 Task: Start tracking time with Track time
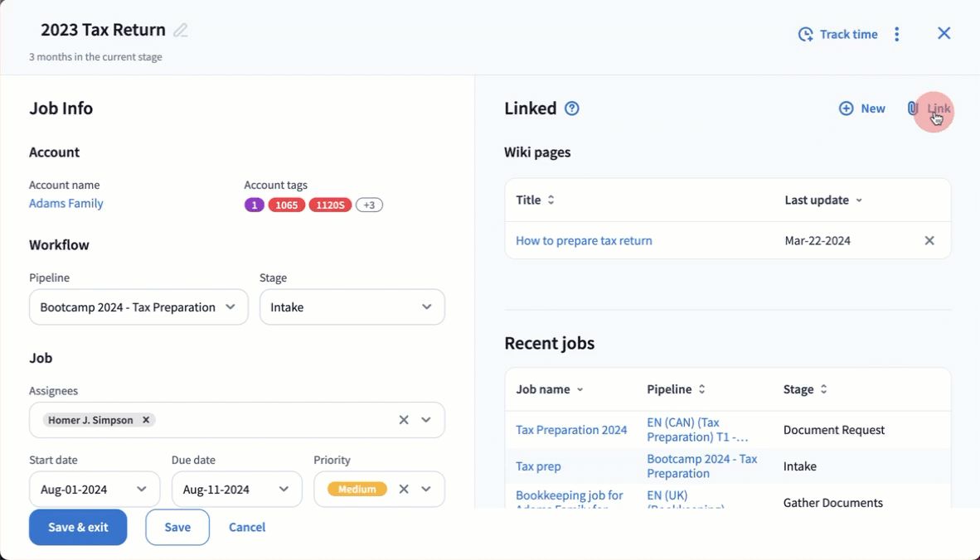pos(837,34)
